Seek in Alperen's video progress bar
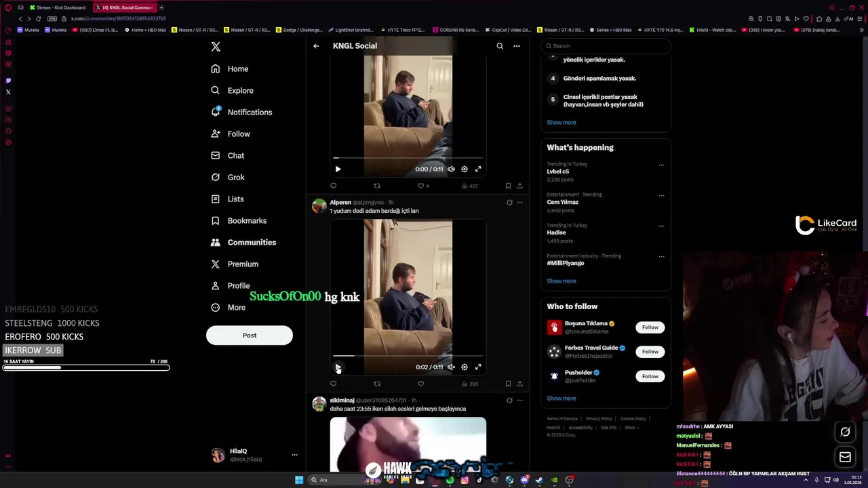Image resolution: width=868 pixels, height=488 pixels. pos(408,355)
